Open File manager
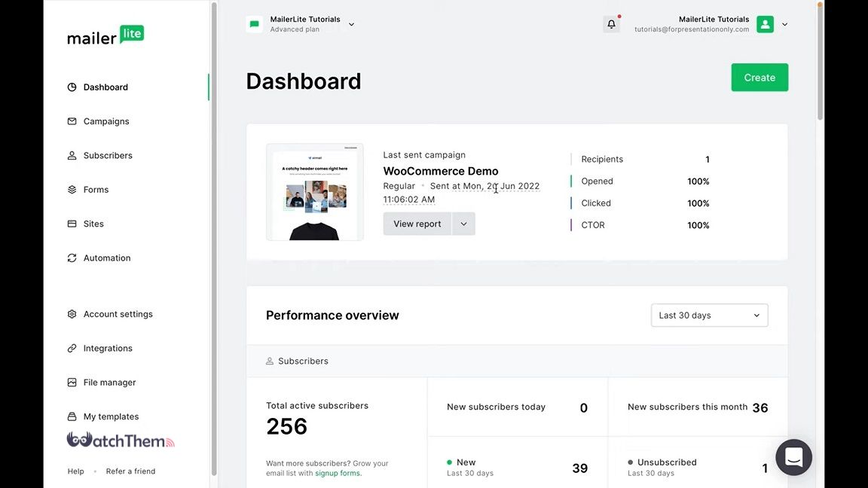The width and height of the screenshot is (868, 488). pyautogui.click(x=109, y=383)
